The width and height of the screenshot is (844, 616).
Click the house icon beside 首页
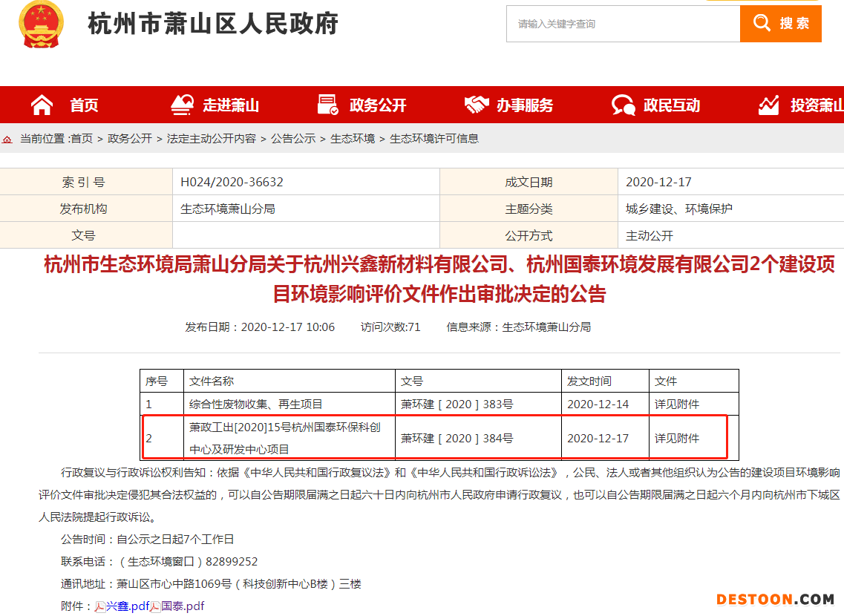(x=42, y=105)
